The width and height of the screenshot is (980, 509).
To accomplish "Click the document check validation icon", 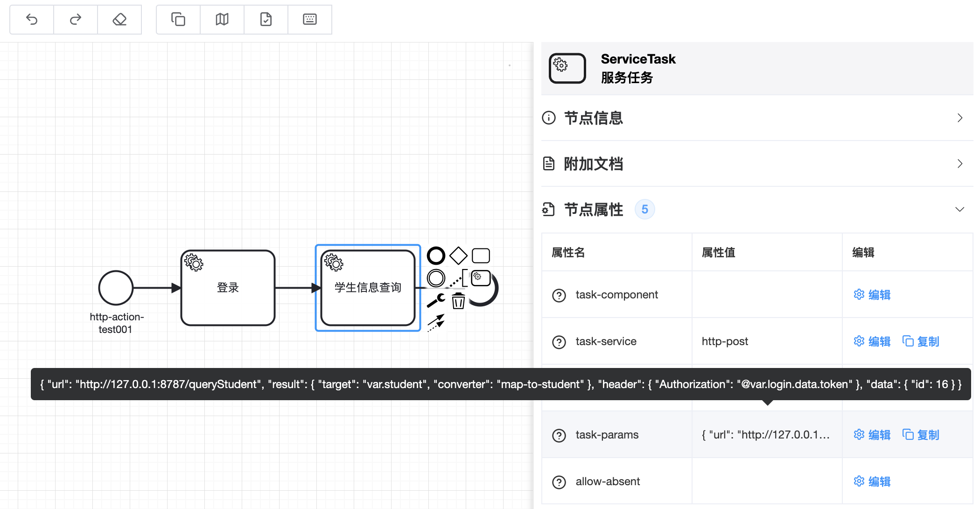I will [x=266, y=20].
